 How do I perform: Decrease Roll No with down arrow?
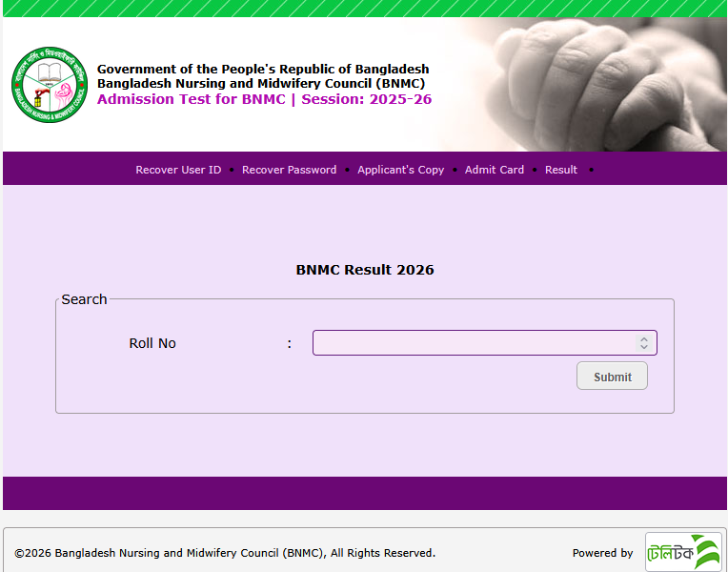[644, 348]
